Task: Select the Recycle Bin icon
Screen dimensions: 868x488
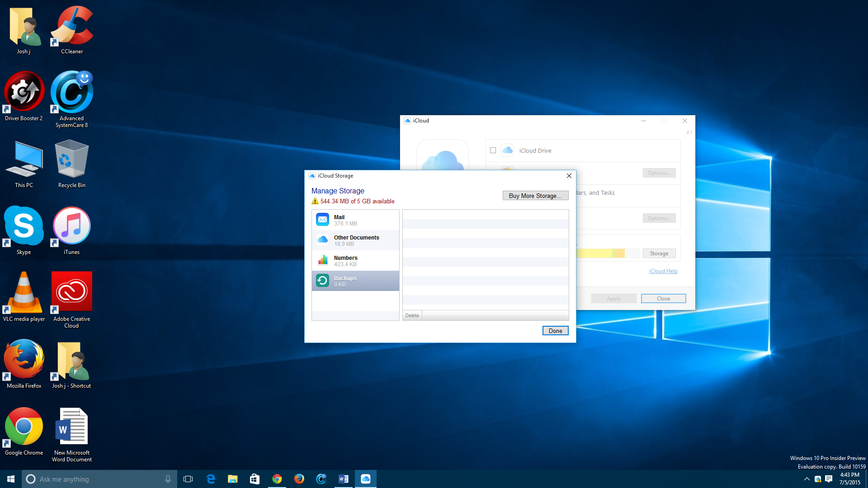Action: coord(72,164)
